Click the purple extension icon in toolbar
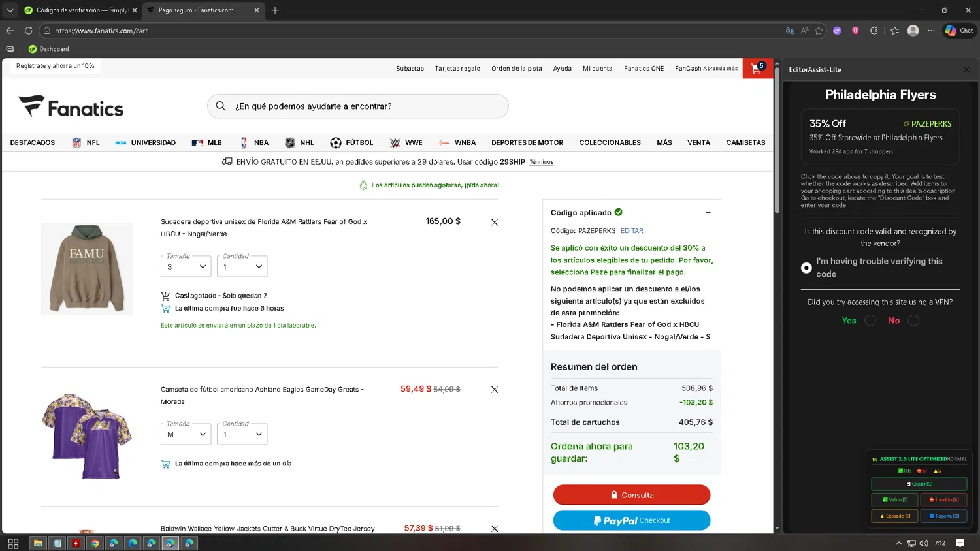Viewport: 980px width, 551px height. pos(837,31)
